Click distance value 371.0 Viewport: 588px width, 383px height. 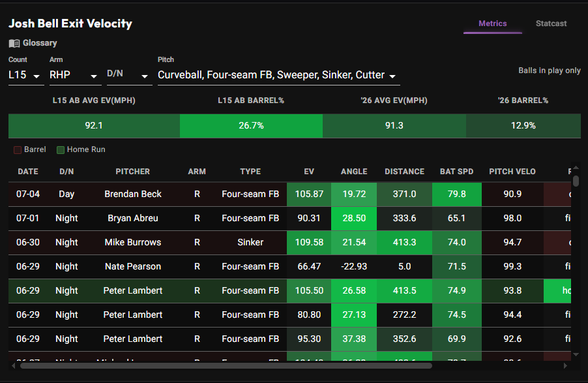coord(404,194)
